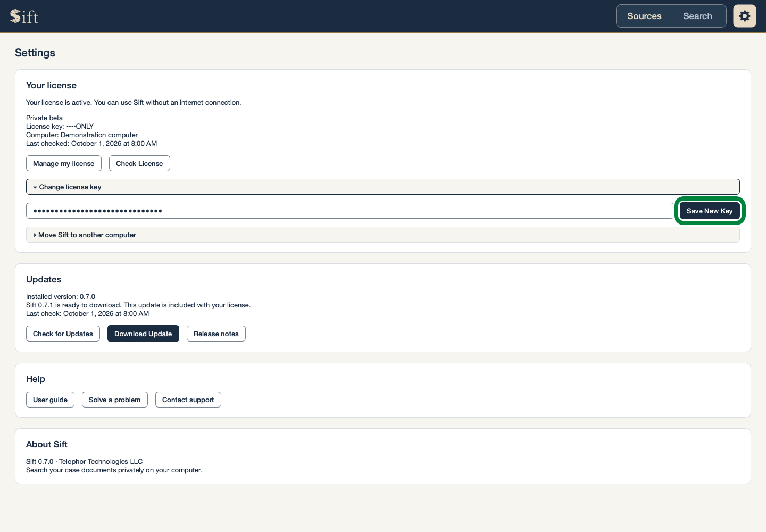
Task: Click the 'Settings' page heading
Action: [35, 53]
